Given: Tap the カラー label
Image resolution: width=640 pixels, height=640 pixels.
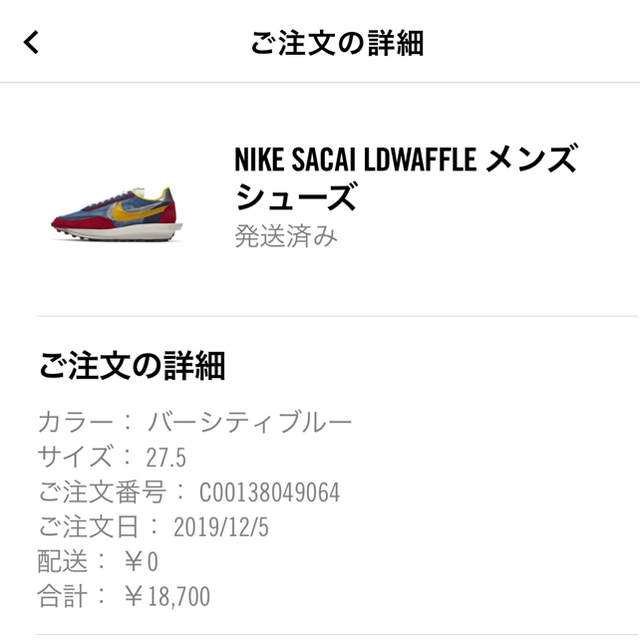Looking at the screenshot, I should click(76, 422).
